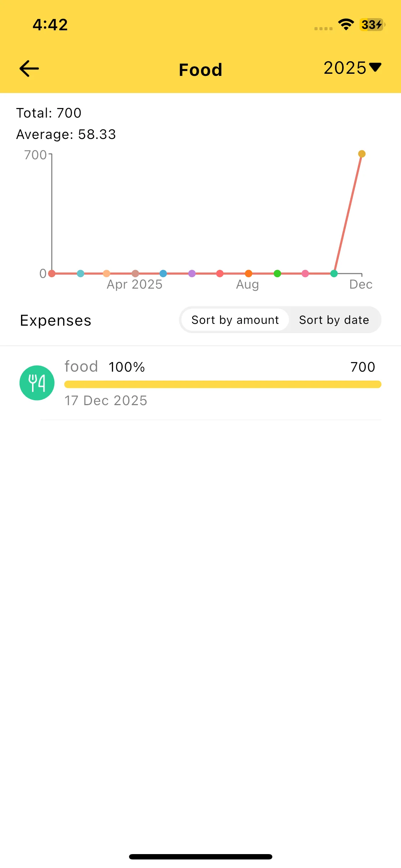The image size is (401, 868).
Task: Tap the battery indicator icon
Action: 372,25
